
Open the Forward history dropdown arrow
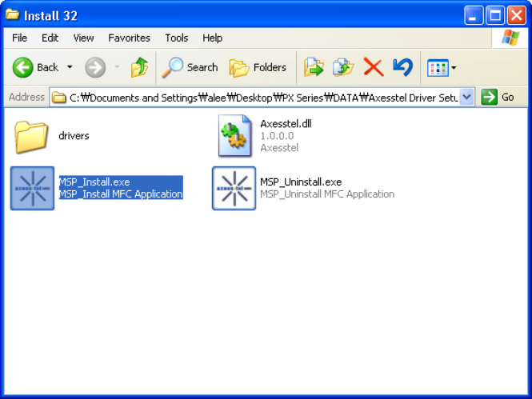pos(117,67)
